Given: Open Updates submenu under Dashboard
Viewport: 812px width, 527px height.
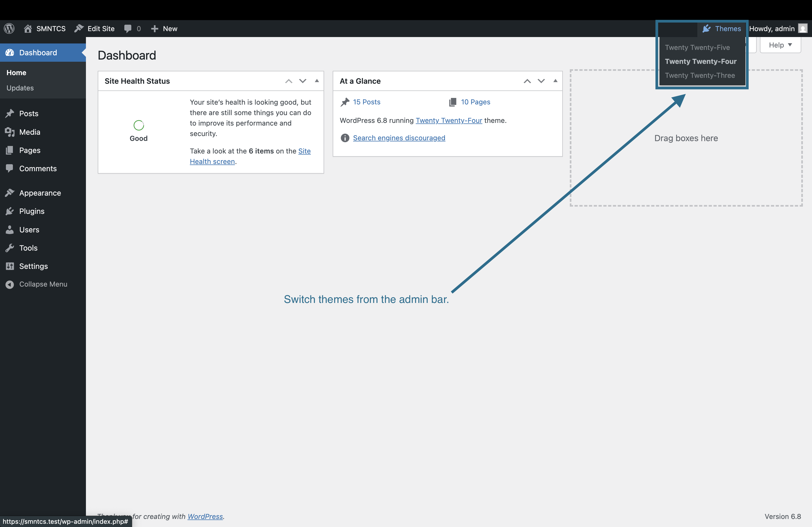Looking at the screenshot, I should [20, 88].
